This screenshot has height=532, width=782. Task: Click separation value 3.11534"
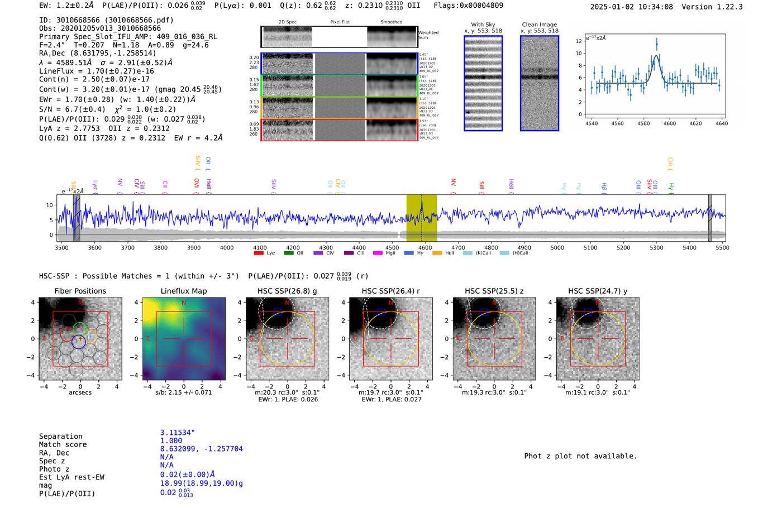click(x=178, y=433)
